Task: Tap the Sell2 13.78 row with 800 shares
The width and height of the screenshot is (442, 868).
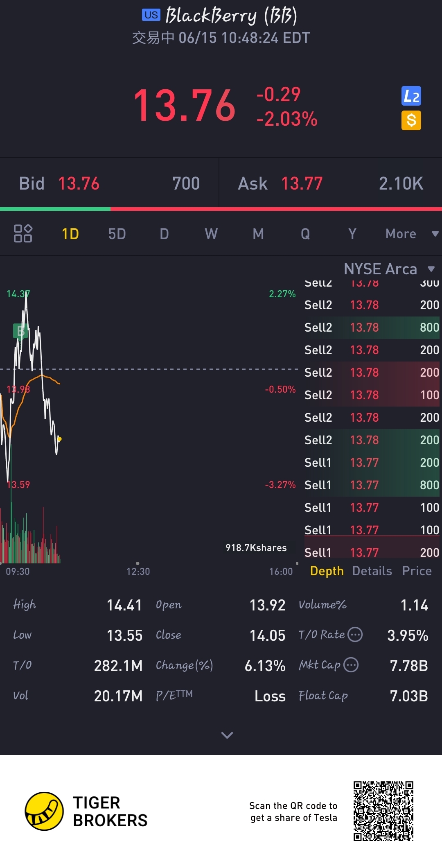Action: [x=372, y=328]
